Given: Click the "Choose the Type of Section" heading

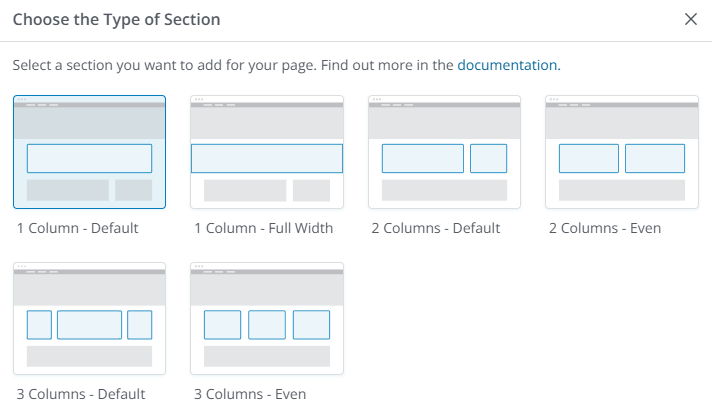Looking at the screenshot, I should pyautogui.click(x=117, y=19).
